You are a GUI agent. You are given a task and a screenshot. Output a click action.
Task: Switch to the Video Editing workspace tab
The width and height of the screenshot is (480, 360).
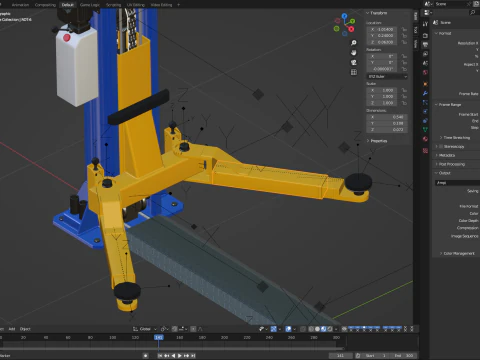point(161,5)
